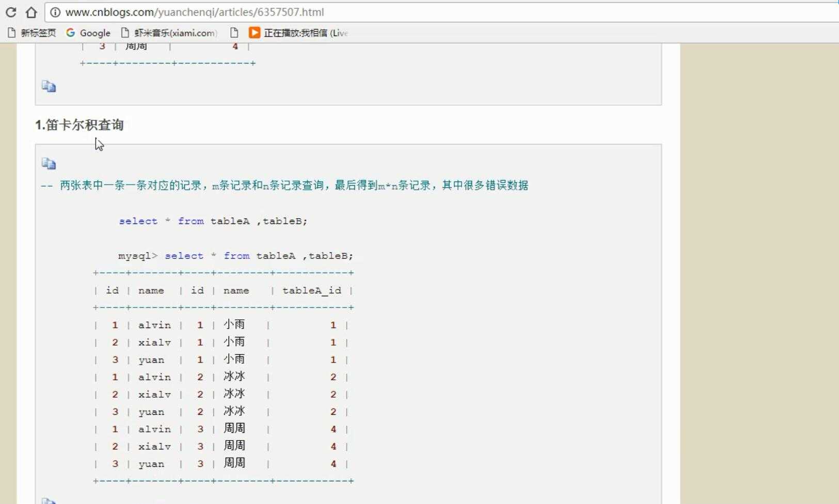Open the untitled blank page bookmark icon
Viewport: 839px width, 504px height.
(x=234, y=33)
